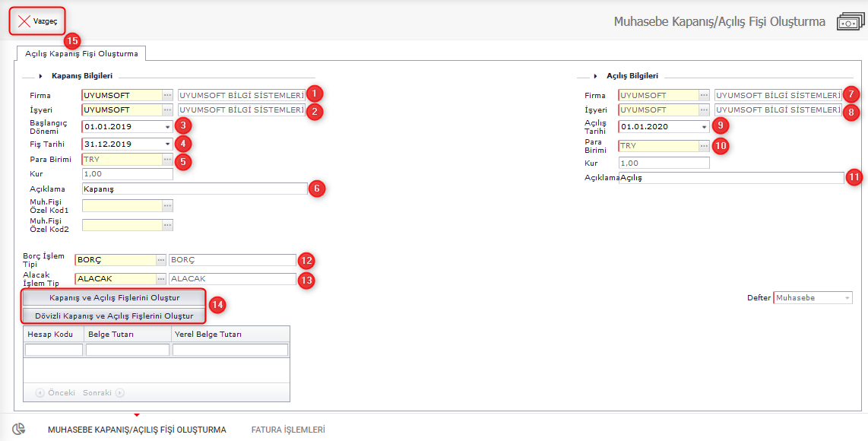Expand the Fiş Tarihi date dropdown

pyautogui.click(x=167, y=144)
